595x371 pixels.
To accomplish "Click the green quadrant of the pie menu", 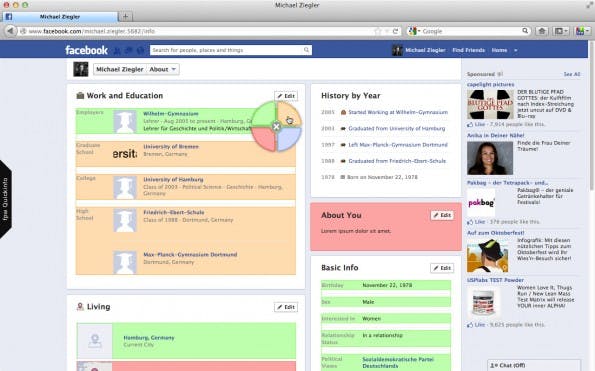I will coord(264,114).
